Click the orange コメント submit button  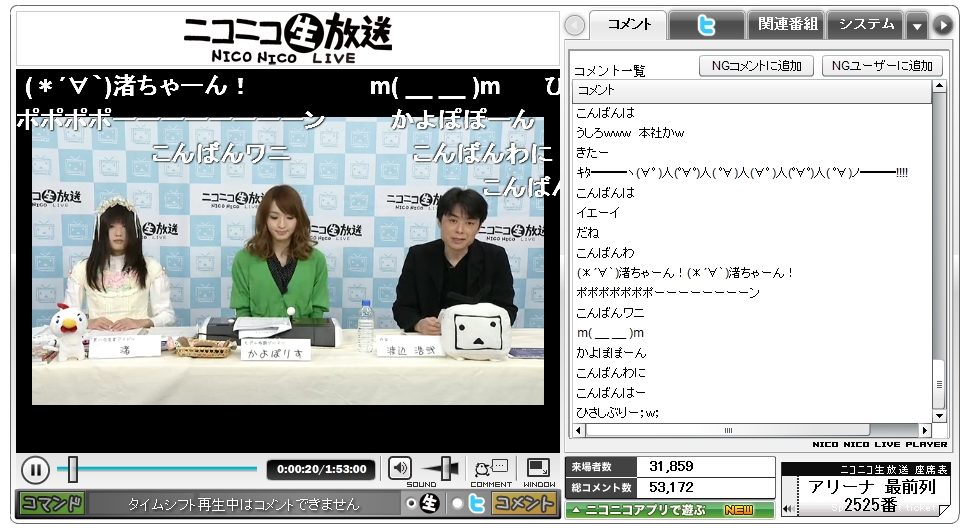click(x=523, y=504)
